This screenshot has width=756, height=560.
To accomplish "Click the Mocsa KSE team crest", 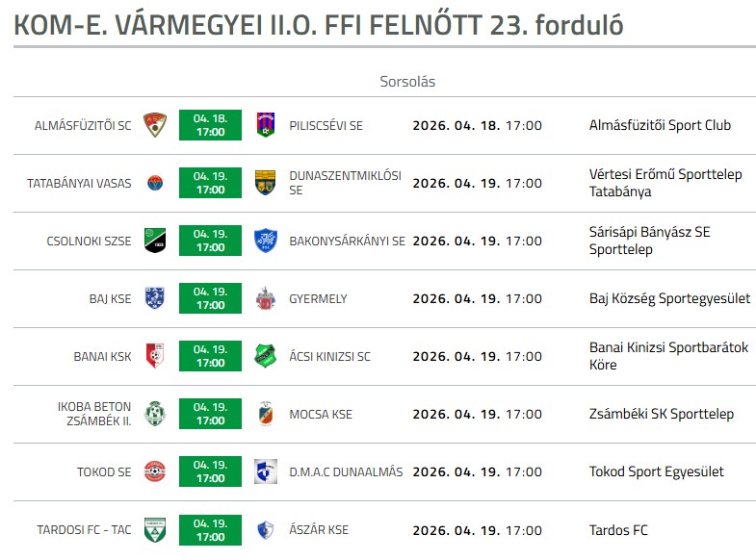I will (265, 414).
